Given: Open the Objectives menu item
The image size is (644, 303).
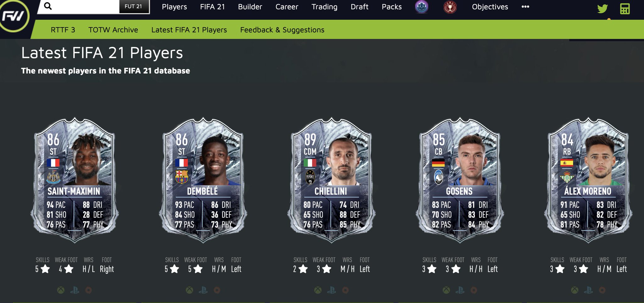Looking at the screenshot, I should 490,7.
